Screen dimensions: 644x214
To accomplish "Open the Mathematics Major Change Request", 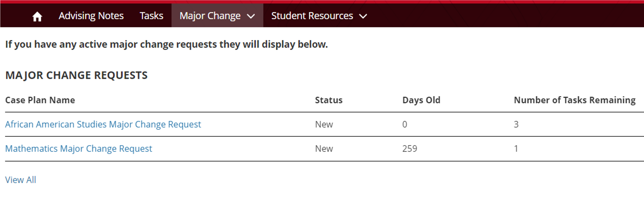I will [x=79, y=148].
